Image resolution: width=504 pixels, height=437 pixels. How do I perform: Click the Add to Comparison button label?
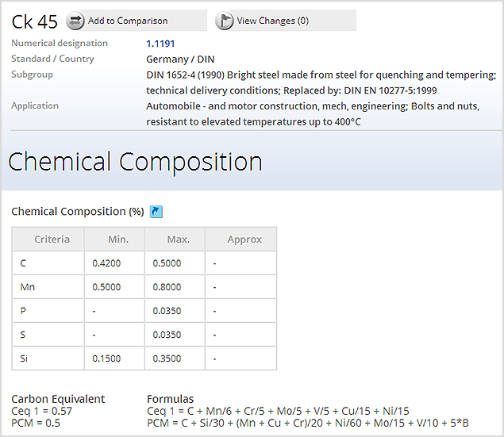128,21
